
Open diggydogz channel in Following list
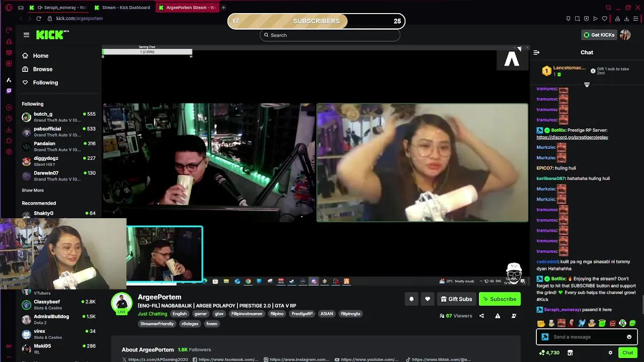coord(58,161)
